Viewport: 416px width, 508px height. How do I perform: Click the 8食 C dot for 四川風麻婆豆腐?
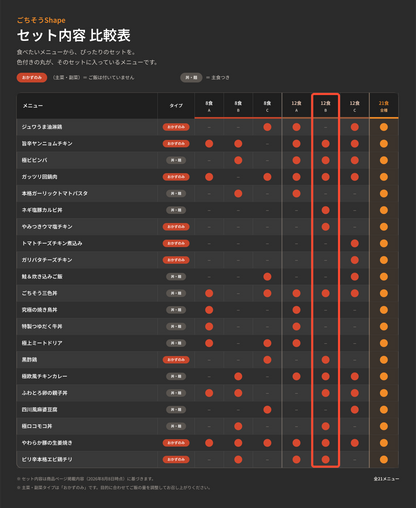point(267,409)
